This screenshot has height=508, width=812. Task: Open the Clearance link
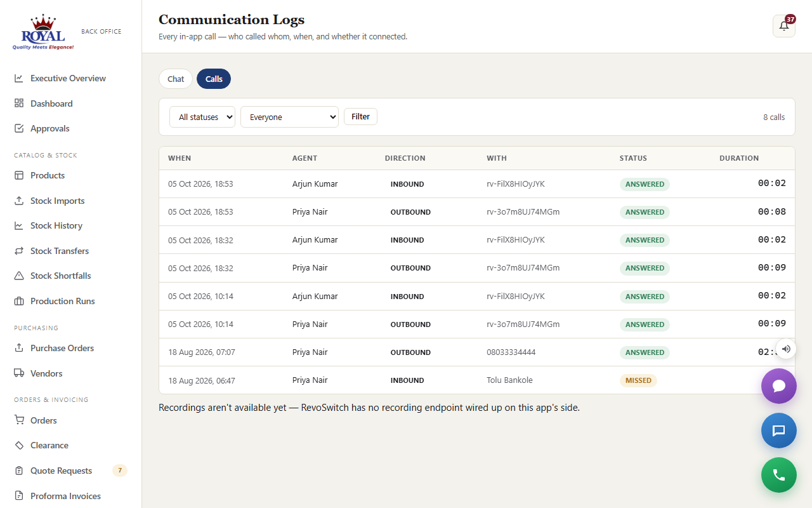click(49, 445)
